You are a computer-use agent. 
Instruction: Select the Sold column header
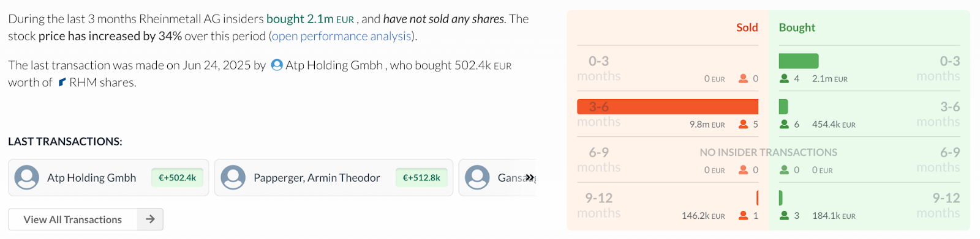pos(747,28)
